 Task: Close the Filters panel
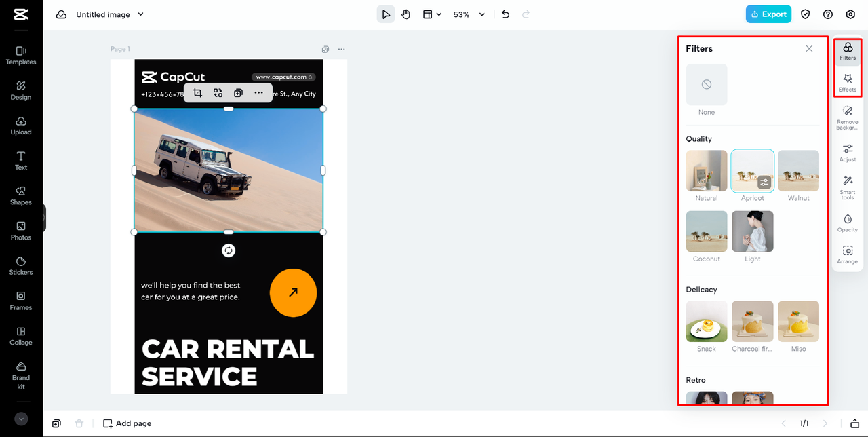click(809, 48)
